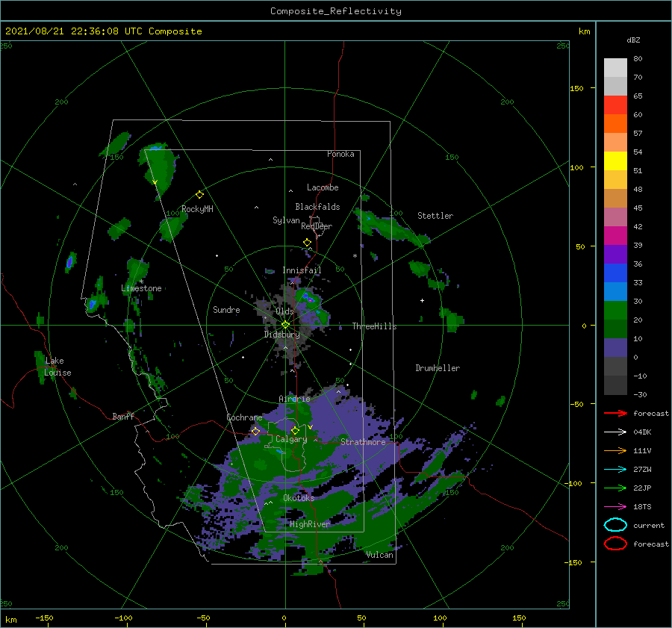Viewport: 672px width, 628px height.
Task: Click the RedDeer city label
Action: [x=317, y=226]
